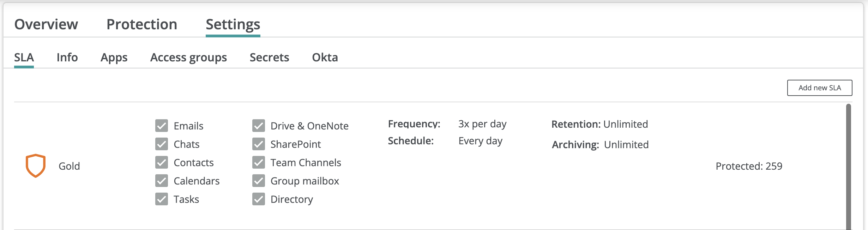The height and width of the screenshot is (230, 868).
Task: Toggle the Calendars checkbox
Action: click(162, 181)
